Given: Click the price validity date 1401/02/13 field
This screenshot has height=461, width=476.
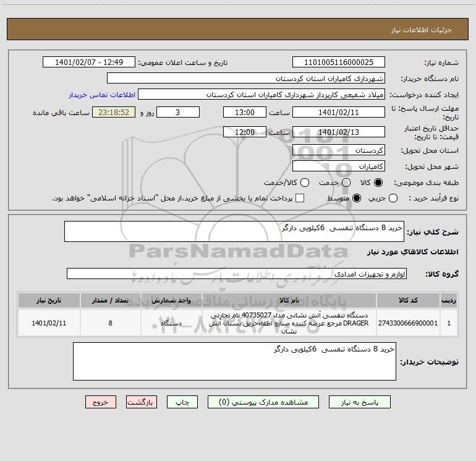Looking at the screenshot, I should [x=339, y=132].
